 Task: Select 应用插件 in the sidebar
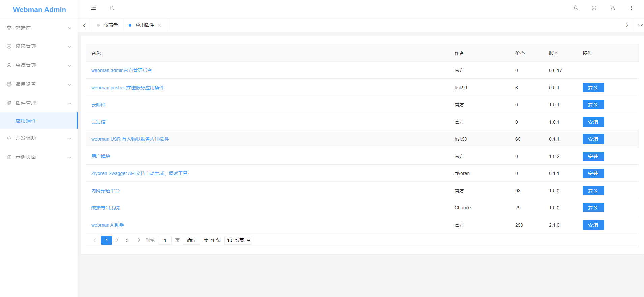pos(39,121)
